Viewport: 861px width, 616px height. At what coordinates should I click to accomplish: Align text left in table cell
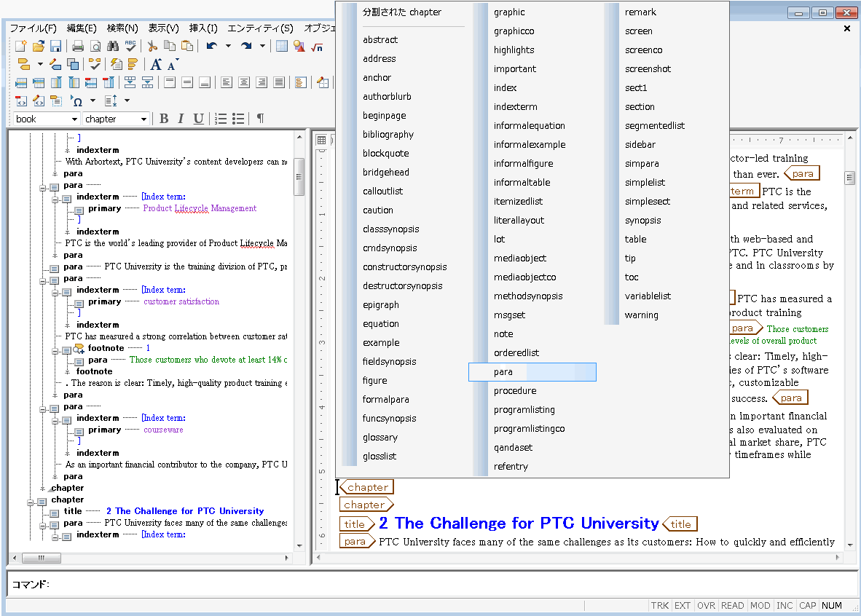pos(227,82)
